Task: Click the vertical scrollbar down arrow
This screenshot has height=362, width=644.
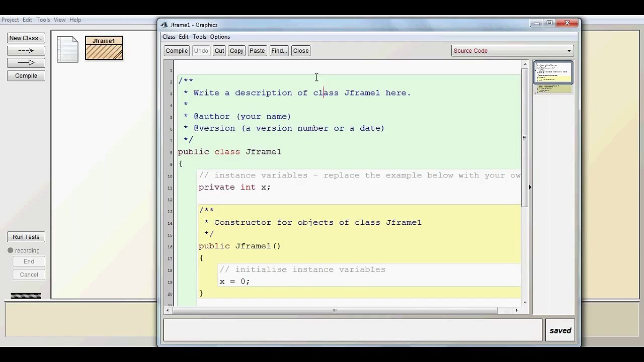Action: click(x=525, y=302)
